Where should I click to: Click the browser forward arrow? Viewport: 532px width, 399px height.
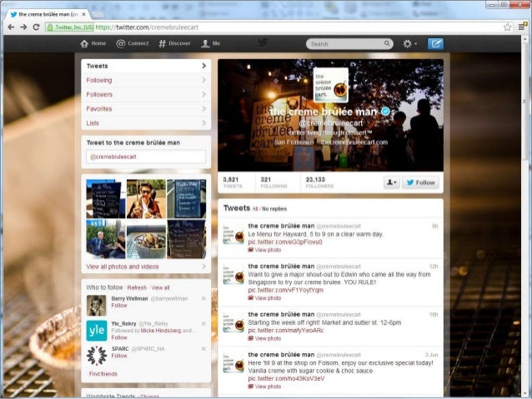point(23,27)
